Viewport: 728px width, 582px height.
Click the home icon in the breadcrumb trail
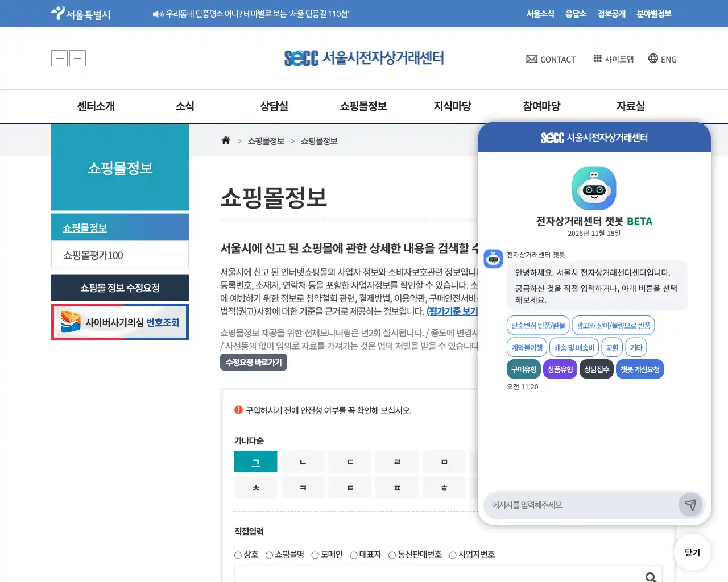225,140
